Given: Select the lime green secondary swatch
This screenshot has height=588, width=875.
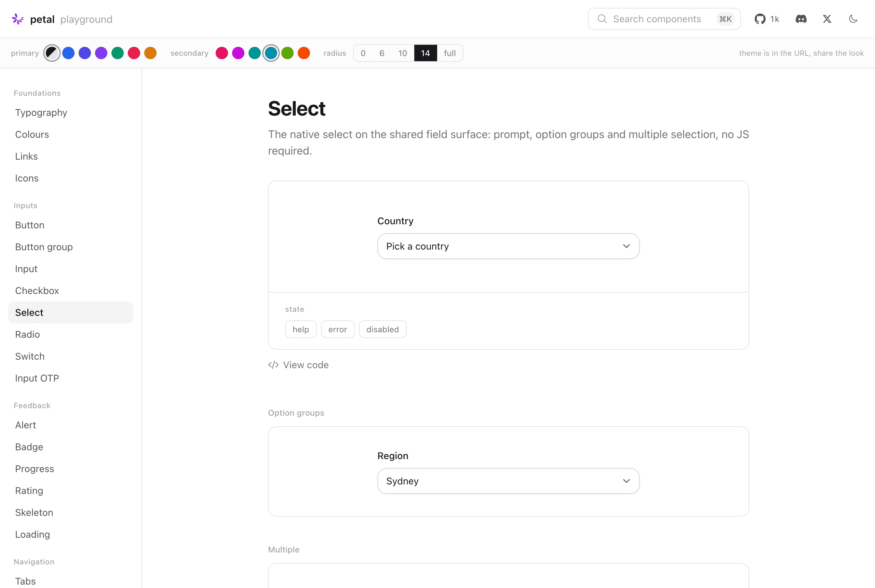Looking at the screenshot, I should (287, 53).
